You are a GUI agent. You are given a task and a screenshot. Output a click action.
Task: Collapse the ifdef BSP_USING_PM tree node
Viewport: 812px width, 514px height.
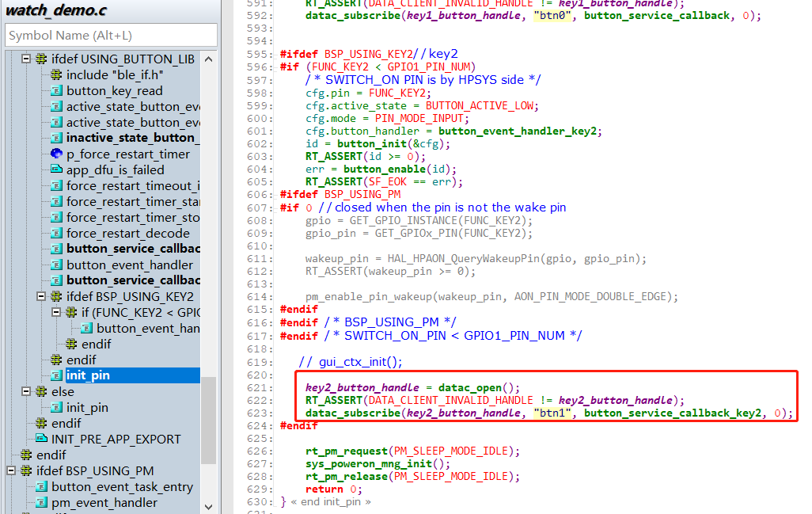pyautogui.click(x=11, y=471)
